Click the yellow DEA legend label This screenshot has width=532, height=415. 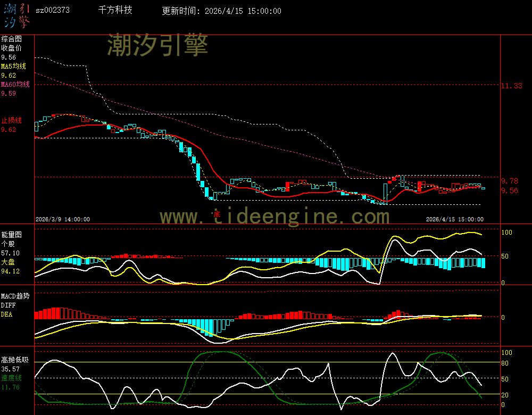(x=6, y=314)
